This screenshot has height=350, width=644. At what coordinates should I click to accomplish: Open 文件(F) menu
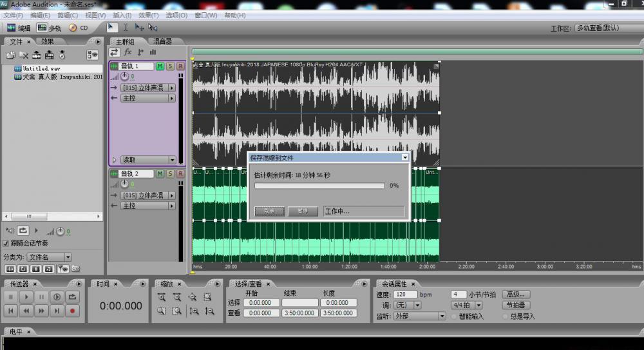point(13,15)
